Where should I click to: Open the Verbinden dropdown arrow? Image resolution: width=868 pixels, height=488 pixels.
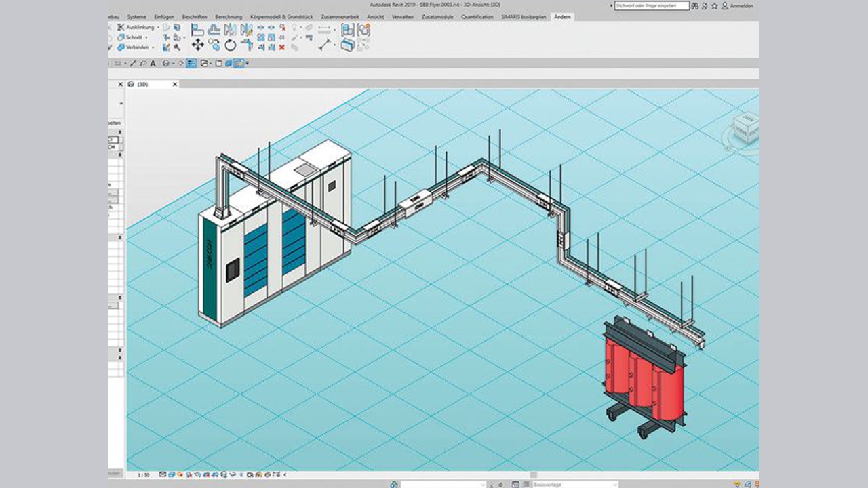(153, 48)
